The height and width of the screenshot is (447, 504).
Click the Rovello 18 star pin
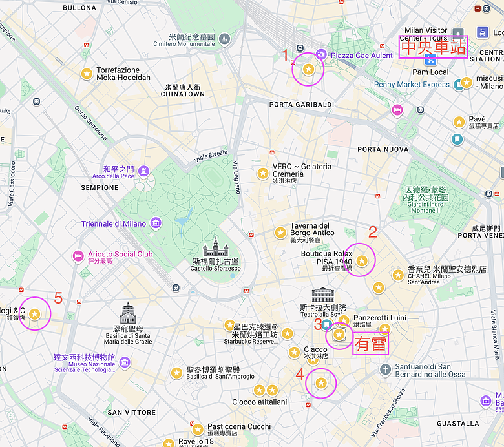(x=169, y=443)
